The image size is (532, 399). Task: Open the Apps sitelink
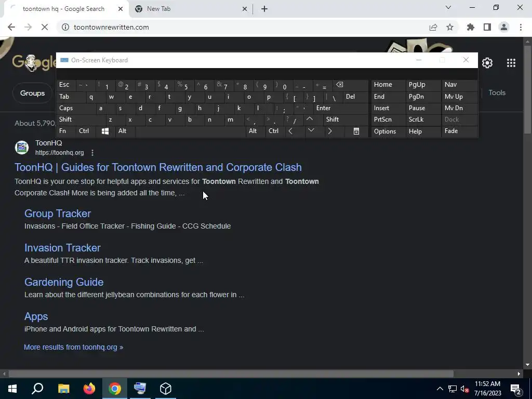(36, 316)
